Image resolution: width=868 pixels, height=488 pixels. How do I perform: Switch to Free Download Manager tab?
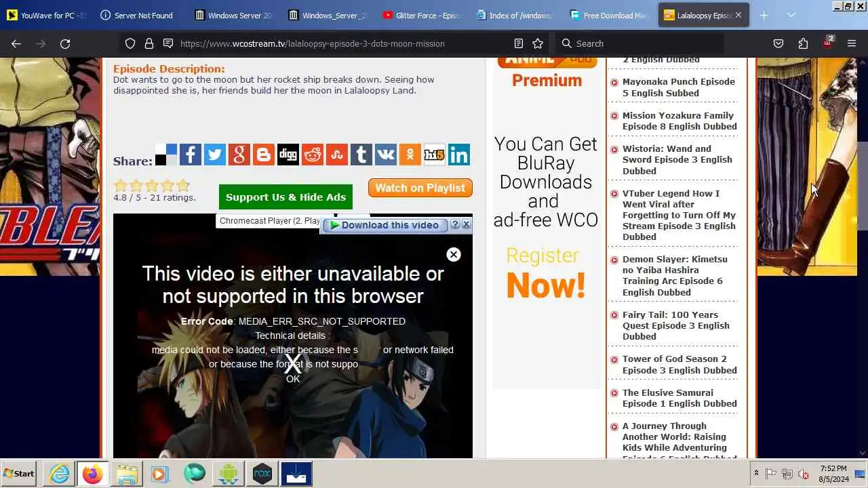(610, 15)
